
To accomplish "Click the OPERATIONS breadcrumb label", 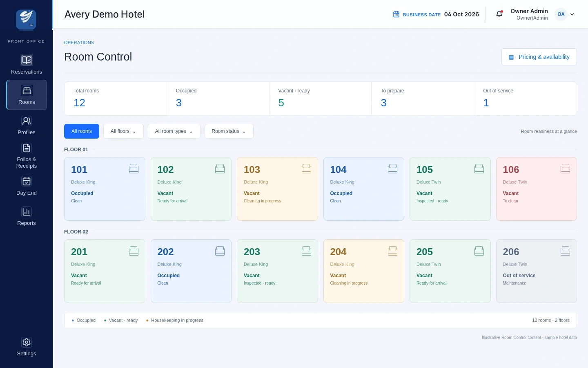I will [79, 43].
